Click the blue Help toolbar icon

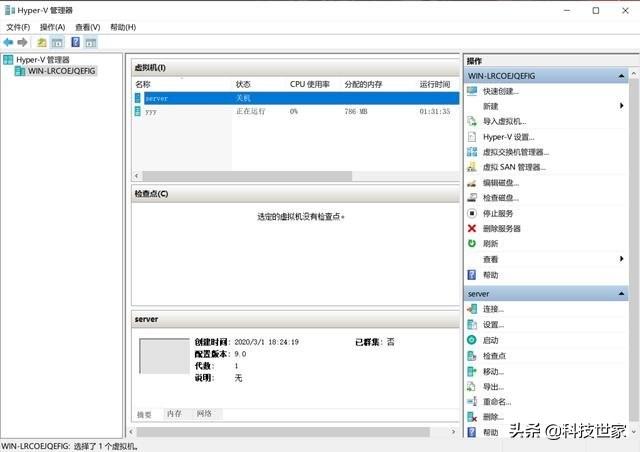(x=76, y=42)
